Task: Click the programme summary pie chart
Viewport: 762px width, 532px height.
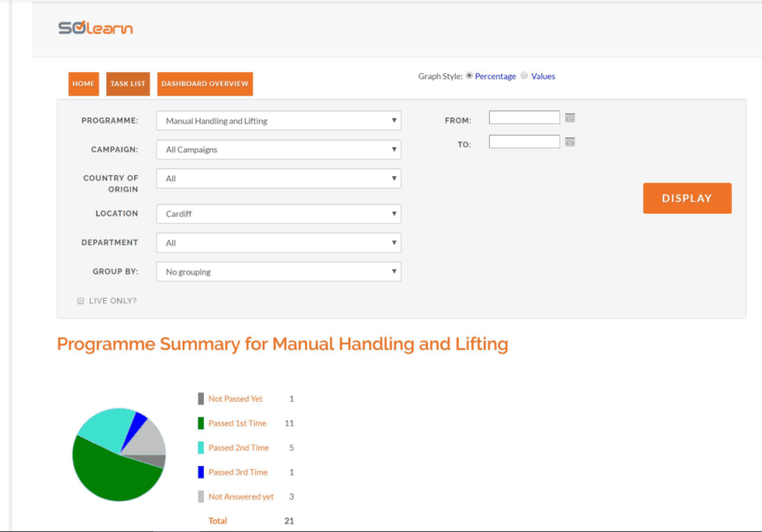Action: [119, 454]
